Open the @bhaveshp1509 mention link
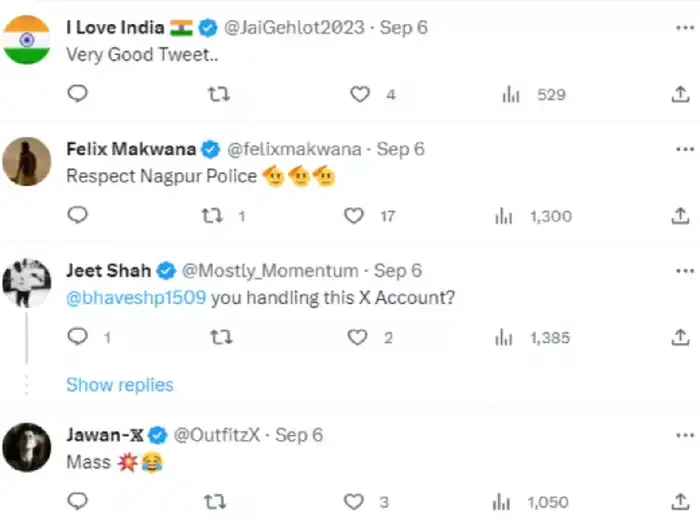Viewport: 700px width, 525px height. click(x=136, y=297)
